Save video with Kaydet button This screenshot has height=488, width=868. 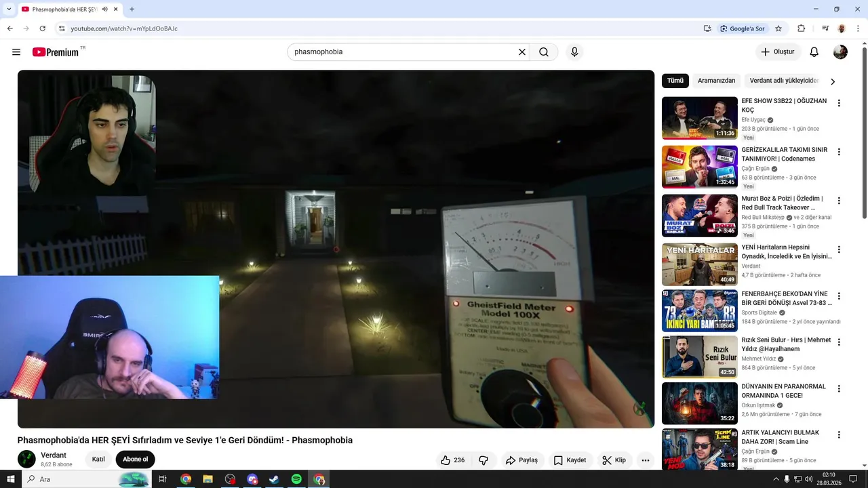pos(570,460)
